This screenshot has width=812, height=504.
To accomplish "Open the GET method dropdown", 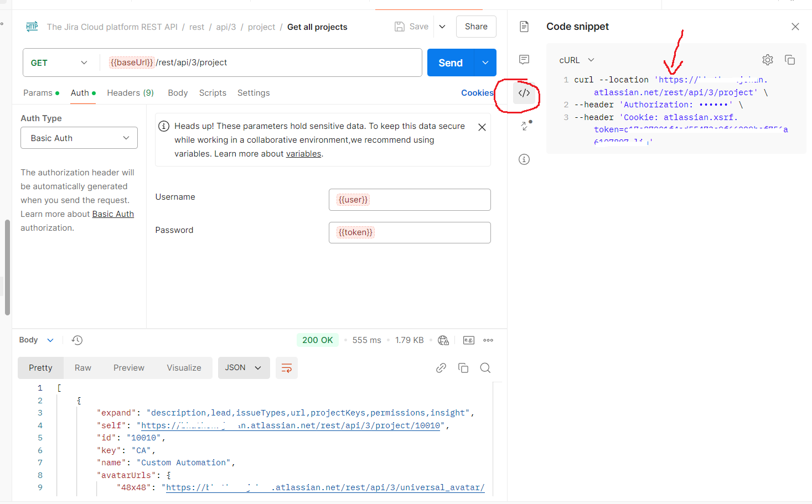I will [x=60, y=63].
